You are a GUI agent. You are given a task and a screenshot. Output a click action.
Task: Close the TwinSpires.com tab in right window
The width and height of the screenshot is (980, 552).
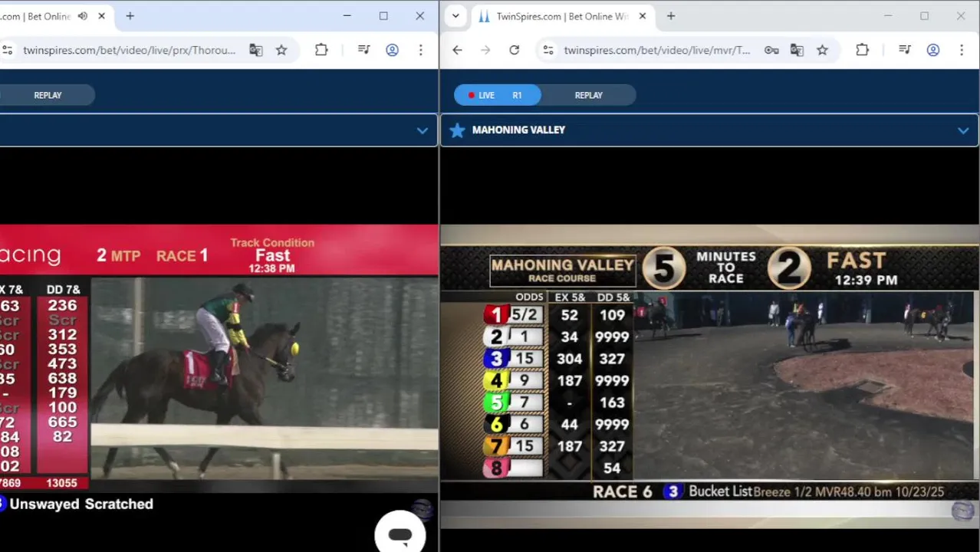(643, 16)
